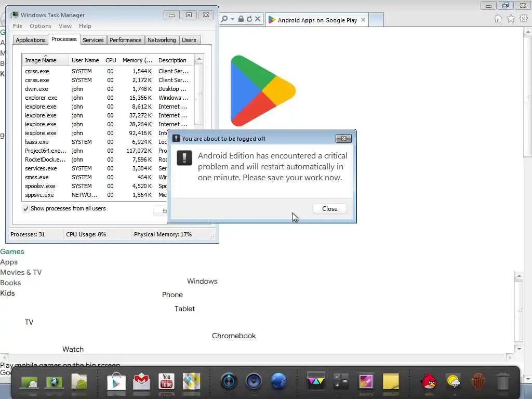
Task: Click the Phone device link
Action: [x=172, y=295]
